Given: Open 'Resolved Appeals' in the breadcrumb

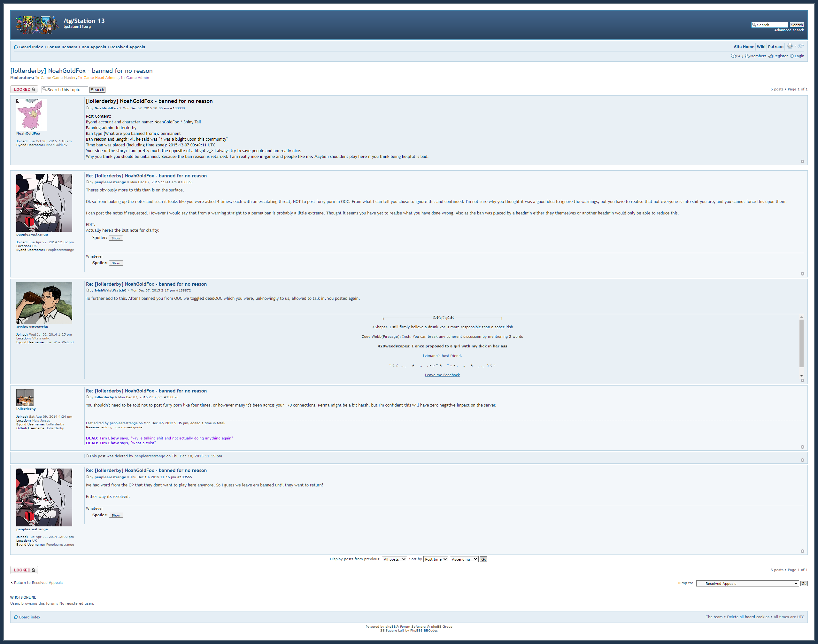Looking at the screenshot, I should [127, 47].
